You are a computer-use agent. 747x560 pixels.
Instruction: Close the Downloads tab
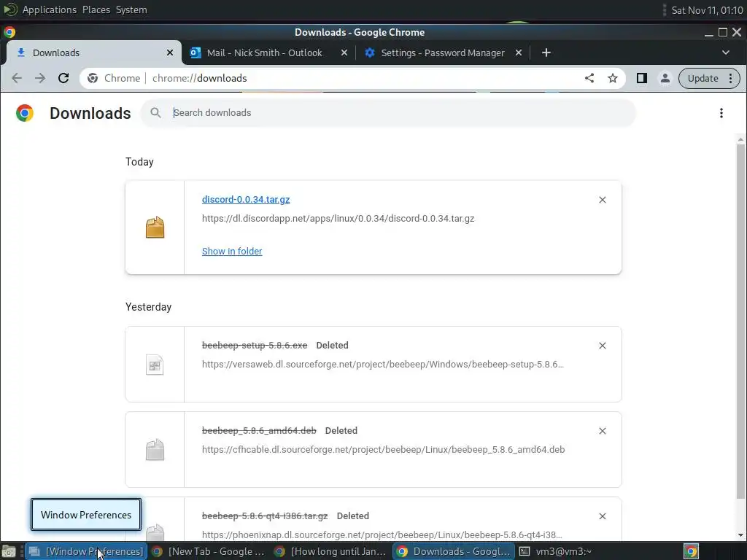point(169,52)
